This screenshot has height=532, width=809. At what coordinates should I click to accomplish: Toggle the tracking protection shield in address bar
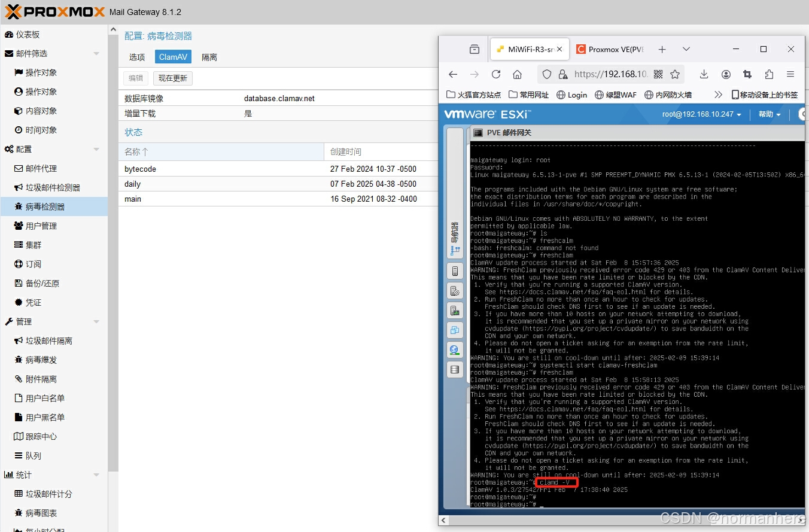tap(546, 74)
